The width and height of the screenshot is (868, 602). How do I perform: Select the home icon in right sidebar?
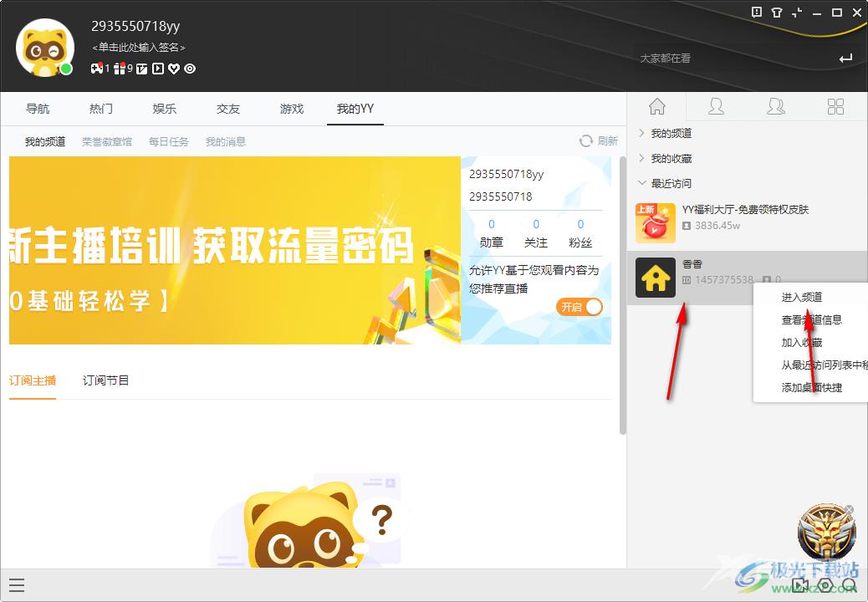657,106
